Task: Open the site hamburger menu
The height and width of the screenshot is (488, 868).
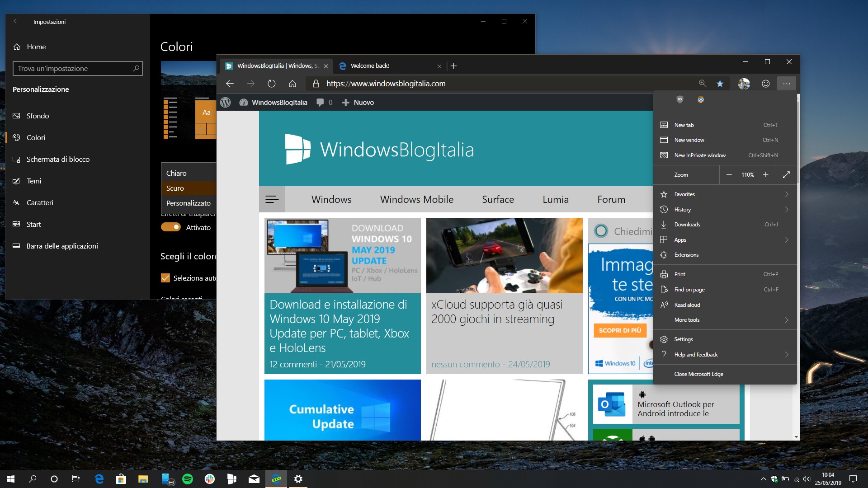Action: click(x=272, y=199)
